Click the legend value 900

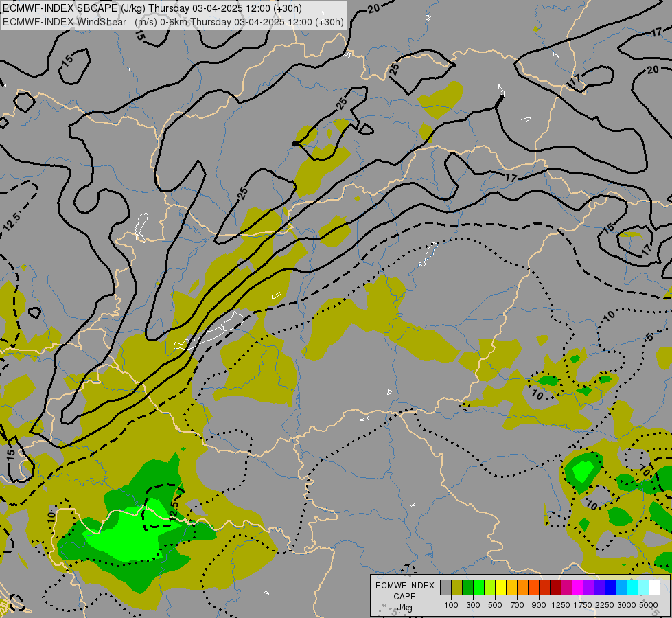539,605
